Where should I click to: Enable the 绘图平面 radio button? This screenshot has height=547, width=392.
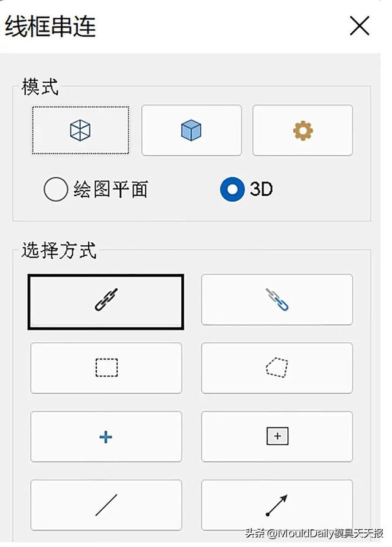55,189
